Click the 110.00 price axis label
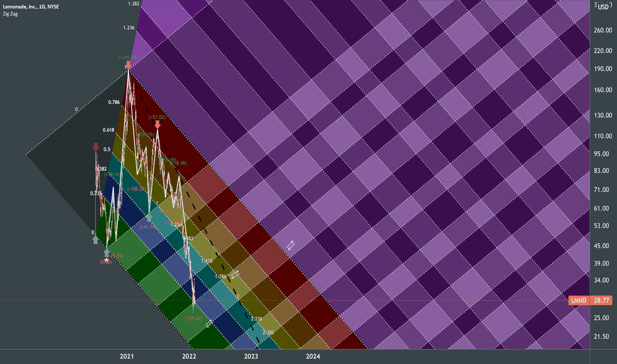Viewport: 617px width, 364px height. click(603, 136)
